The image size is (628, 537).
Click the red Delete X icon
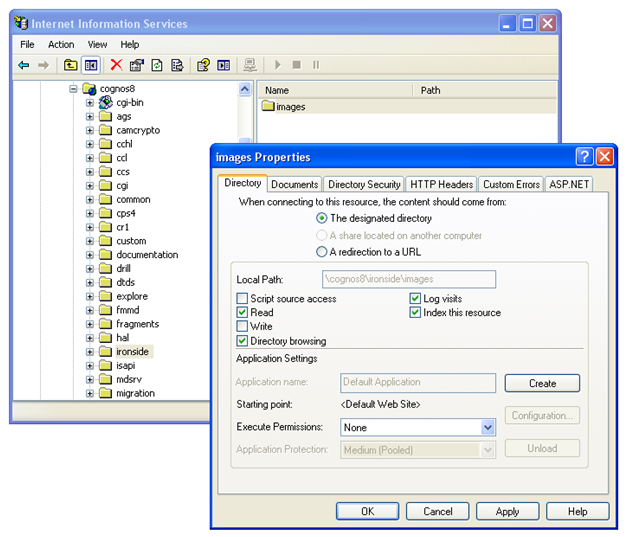(x=117, y=65)
